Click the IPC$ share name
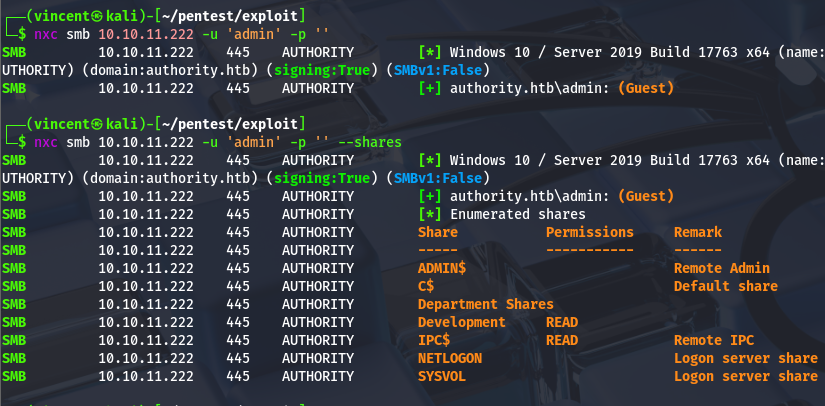This screenshot has height=406, width=825. pos(434,340)
